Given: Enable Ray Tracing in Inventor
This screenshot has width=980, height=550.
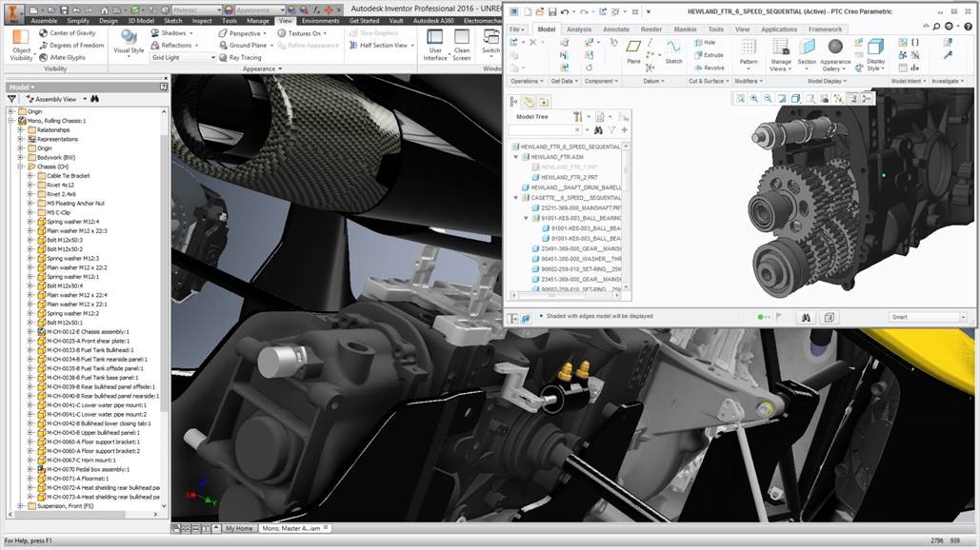Looking at the screenshot, I should pyautogui.click(x=240, y=57).
